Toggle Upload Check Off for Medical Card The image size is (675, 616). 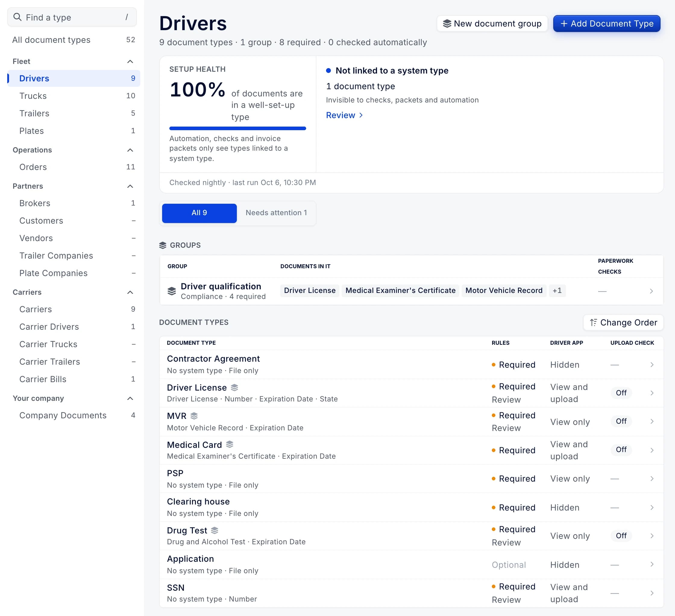(x=621, y=450)
